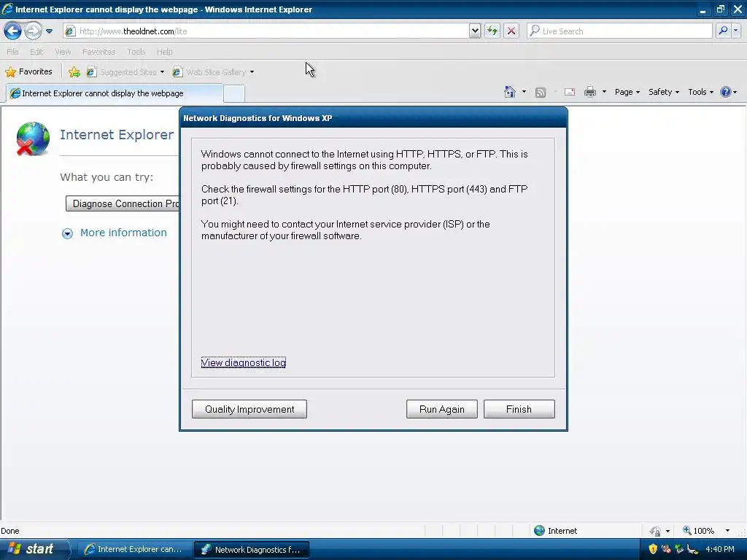Click the Home page icon
This screenshot has width=747, height=560.
(x=510, y=92)
